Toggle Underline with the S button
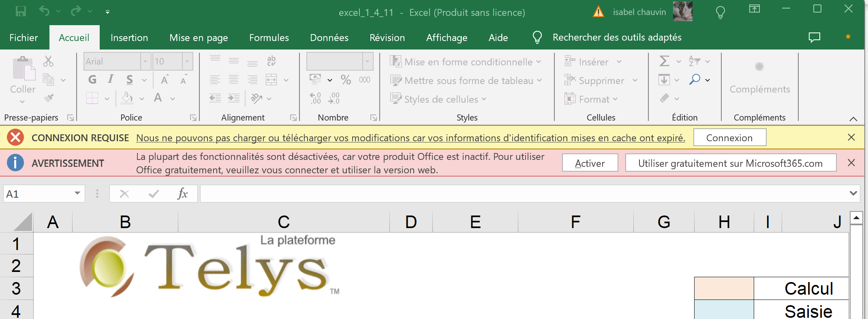Screen dimensions: 868x319 (130, 80)
